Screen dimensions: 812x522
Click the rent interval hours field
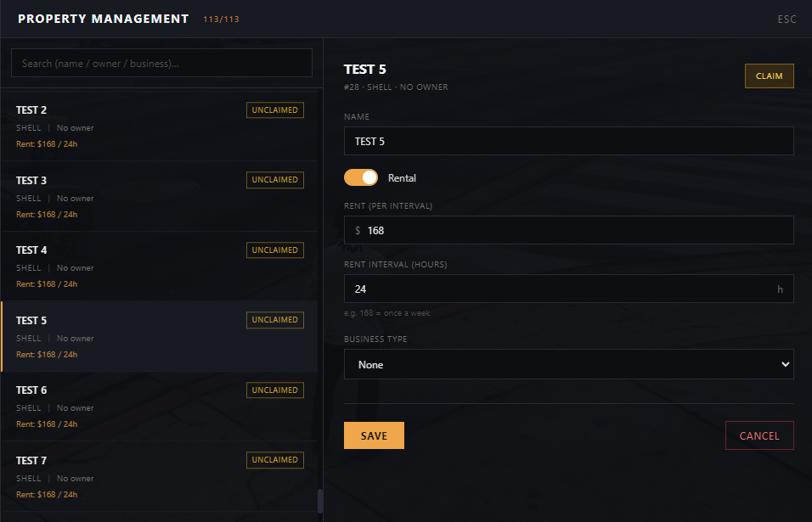point(568,289)
